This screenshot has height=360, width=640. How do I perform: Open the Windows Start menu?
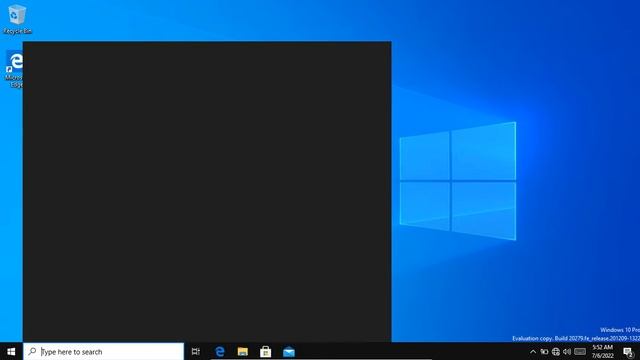11,351
